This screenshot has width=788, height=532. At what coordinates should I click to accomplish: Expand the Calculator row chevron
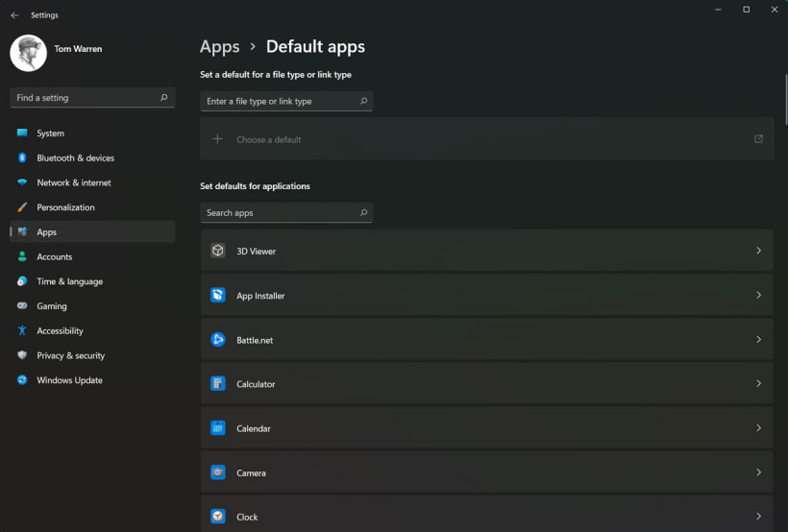click(759, 383)
